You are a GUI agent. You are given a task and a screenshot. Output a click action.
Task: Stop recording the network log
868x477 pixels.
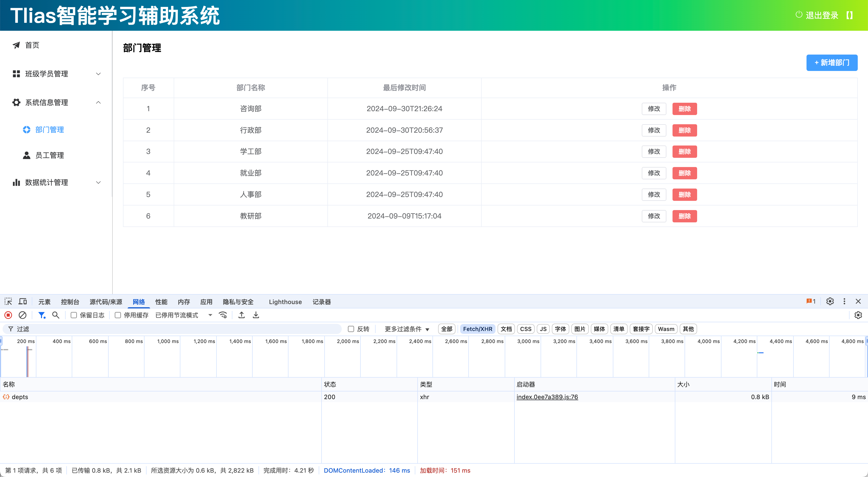click(x=8, y=315)
